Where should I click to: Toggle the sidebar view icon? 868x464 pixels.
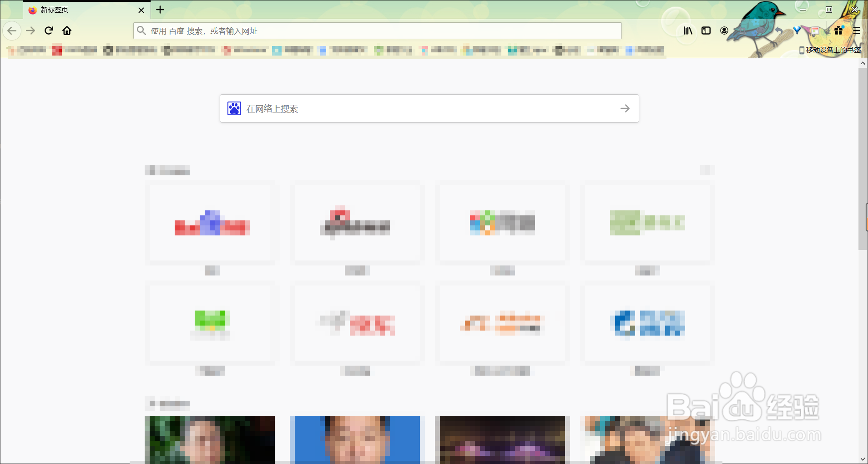tap(706, 31)
